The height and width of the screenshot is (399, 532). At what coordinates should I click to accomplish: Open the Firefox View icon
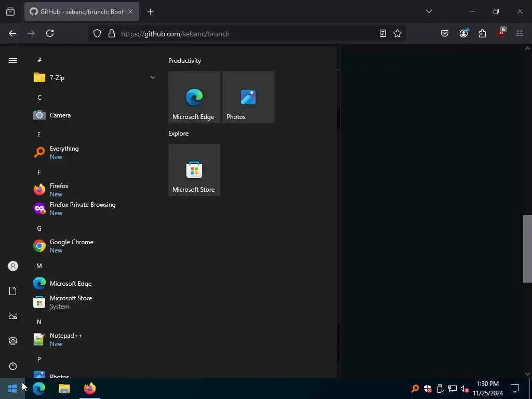(x=10, y=12)
